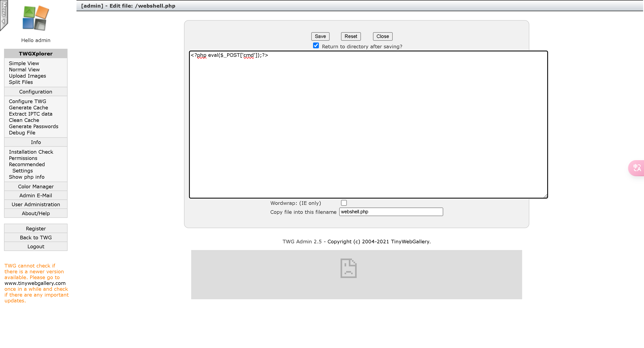Expand the Configuration menu section
This screenshot has width=644, height=348.
pos(36,92)
